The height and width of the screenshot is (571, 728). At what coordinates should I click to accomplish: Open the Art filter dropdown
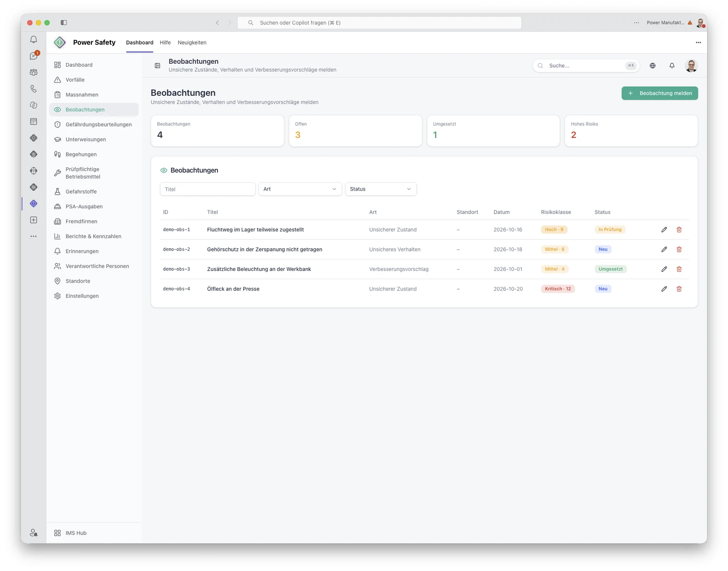point(300,189)
